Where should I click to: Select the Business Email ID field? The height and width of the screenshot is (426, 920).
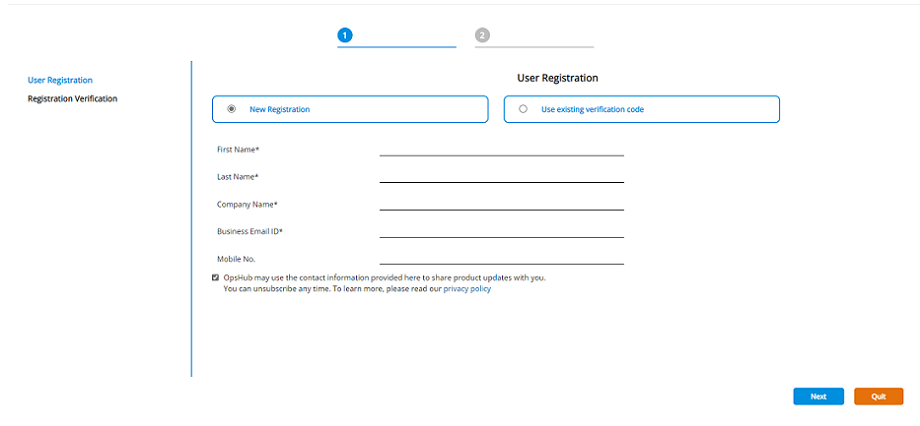click(x=501, y=230)
